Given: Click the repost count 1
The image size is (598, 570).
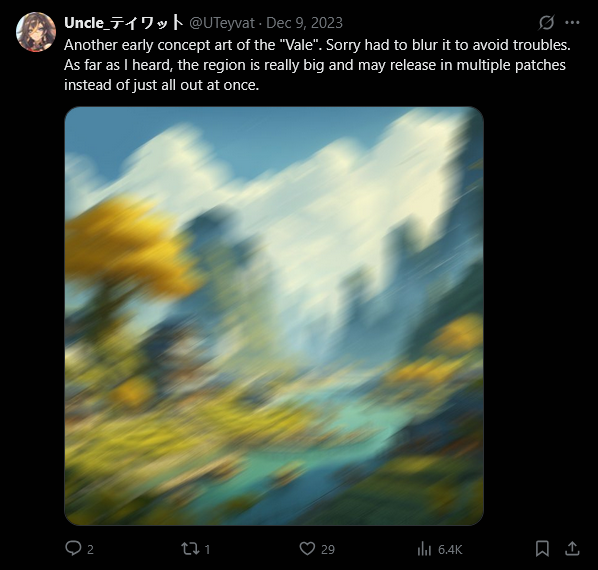Looking at the screenshot, I should click(x=207, y=549).
